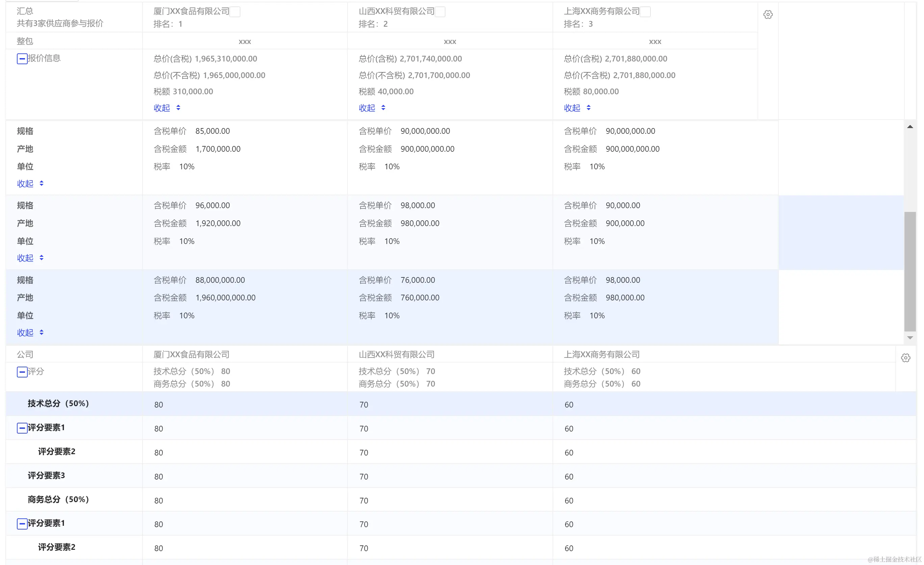Open settings gear in quotation summary header

pos(768,15)
